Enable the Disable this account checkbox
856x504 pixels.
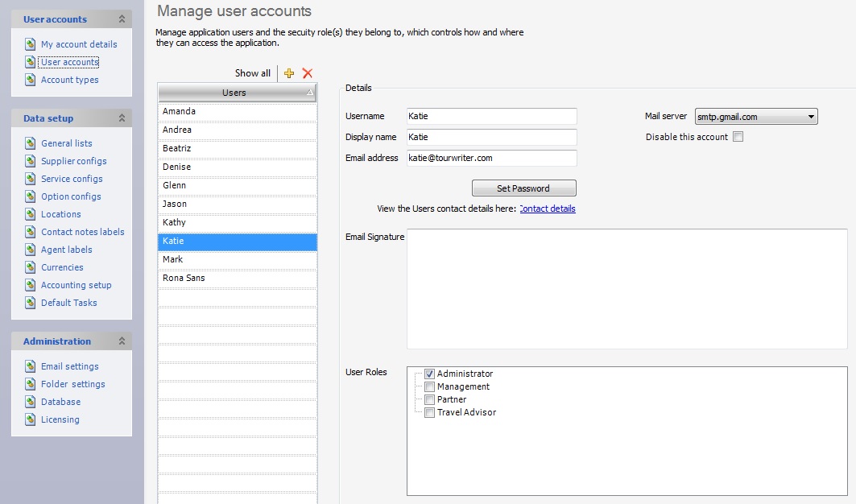[738, 137]
